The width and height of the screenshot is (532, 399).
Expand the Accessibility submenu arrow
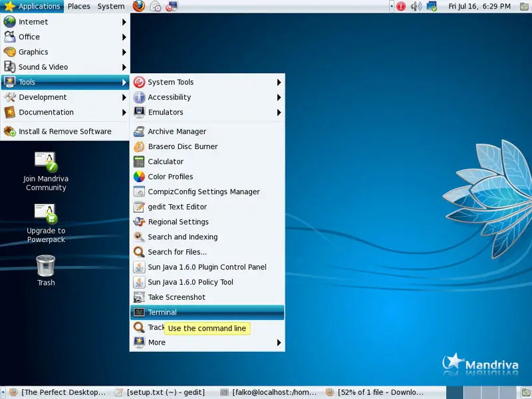(x=279, y=97)
